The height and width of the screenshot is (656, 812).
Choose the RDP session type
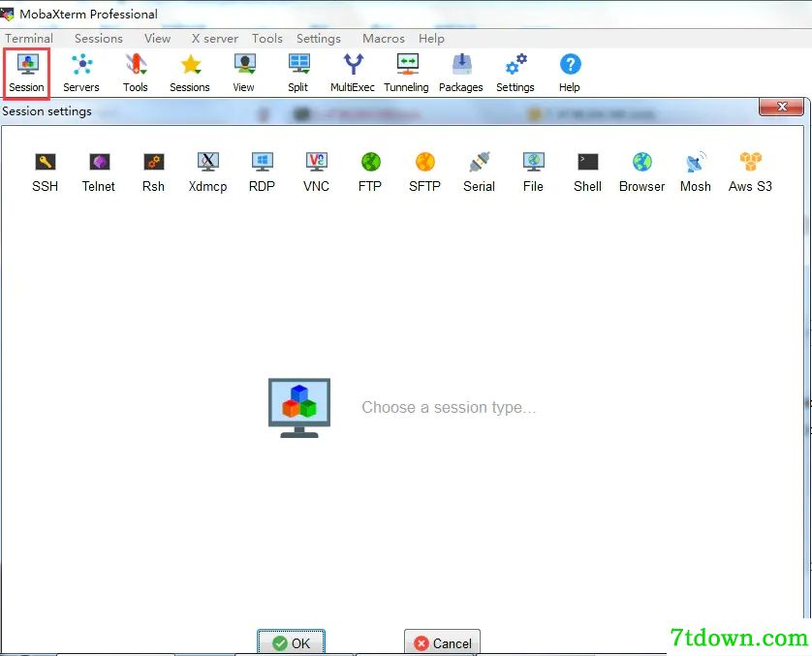262,172
